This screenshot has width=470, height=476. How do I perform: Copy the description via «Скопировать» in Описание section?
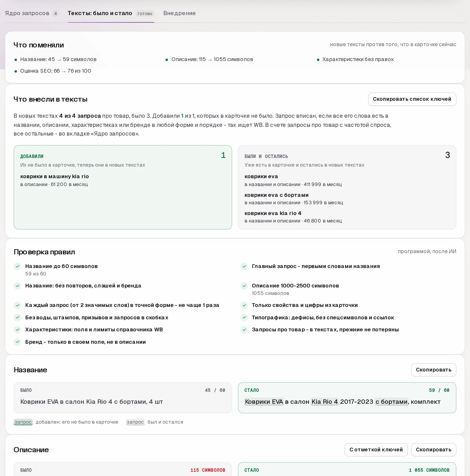tap(434, 449)
